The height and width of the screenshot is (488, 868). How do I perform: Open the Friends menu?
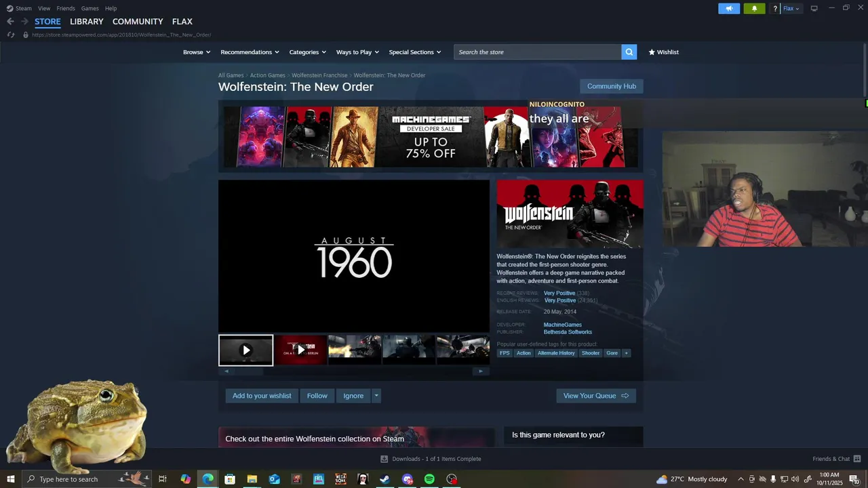pyautogui.click(x=66, y=8)
